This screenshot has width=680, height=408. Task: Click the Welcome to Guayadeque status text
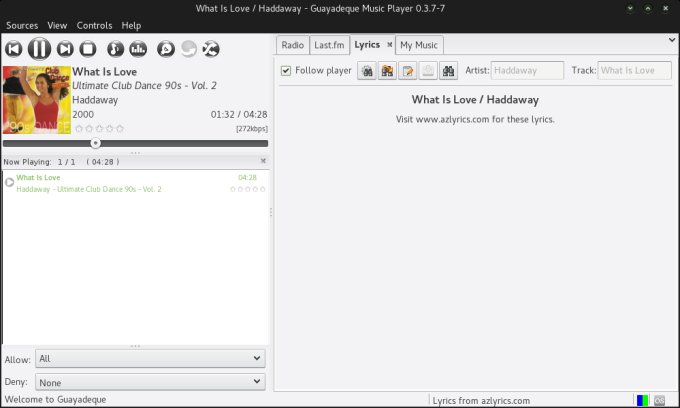[56, 399]
